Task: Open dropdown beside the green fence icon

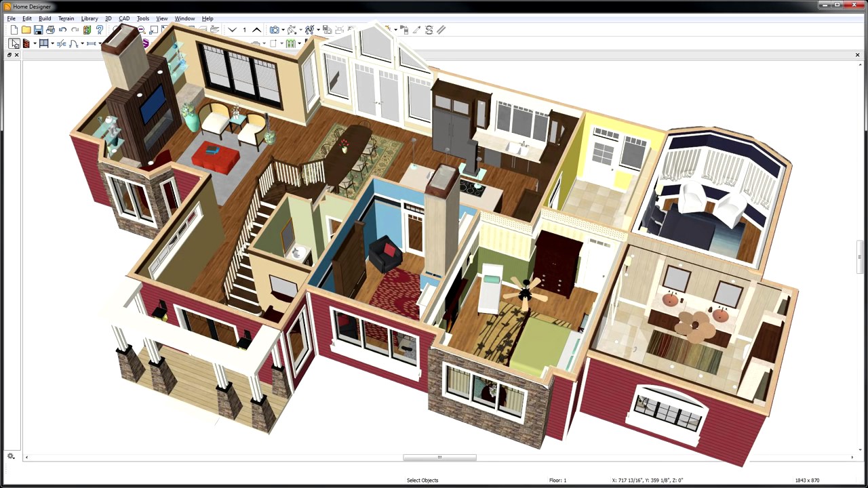Action: 299,44
